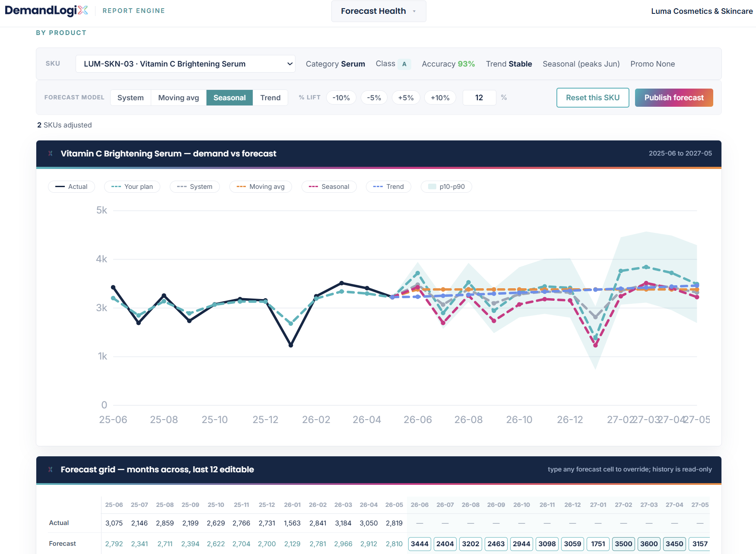Edit the 27-05 forecast cell 3157
This screenshot has height=554, width=756.
[700, 544]
